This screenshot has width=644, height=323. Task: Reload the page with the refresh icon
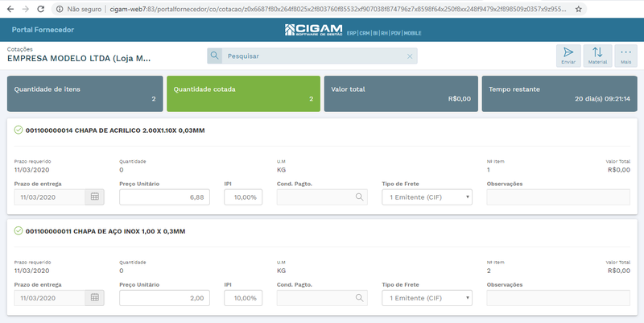pos(41,9)
